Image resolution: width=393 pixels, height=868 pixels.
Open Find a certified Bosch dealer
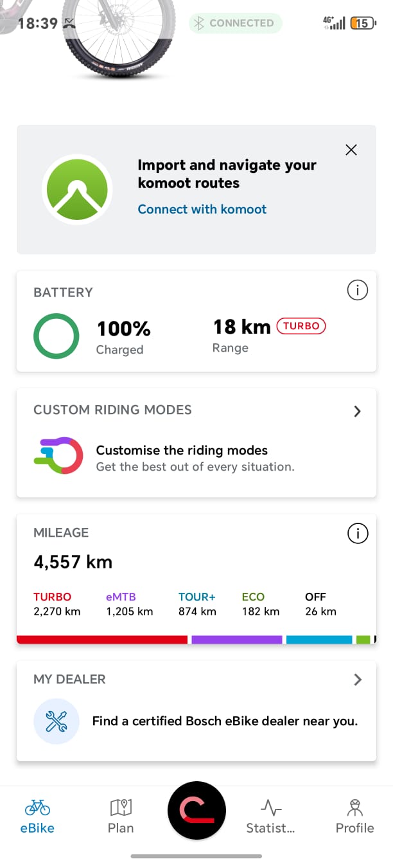(x=225, y=721)
